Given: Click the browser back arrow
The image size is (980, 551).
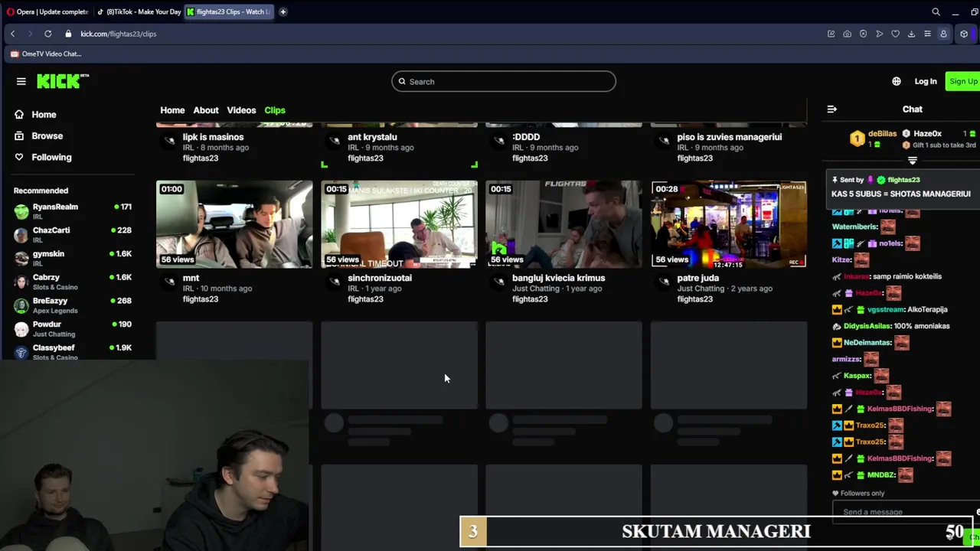Looking at the screenshot, I should click(x=12, y=34).
